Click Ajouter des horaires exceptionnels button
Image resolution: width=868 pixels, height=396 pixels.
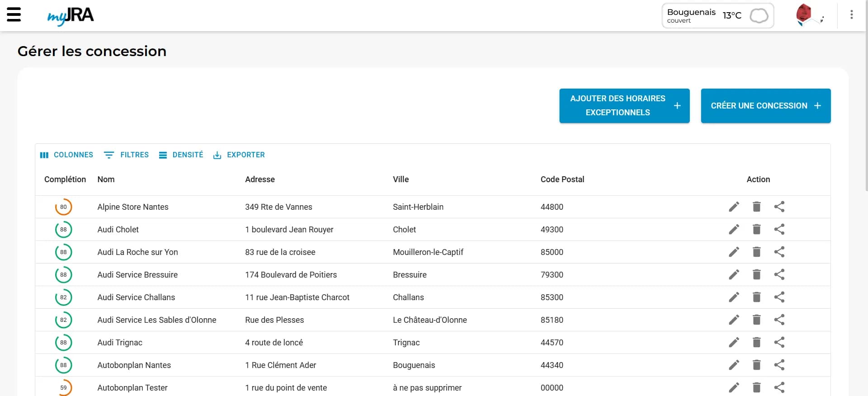click(x=624, y=106)
